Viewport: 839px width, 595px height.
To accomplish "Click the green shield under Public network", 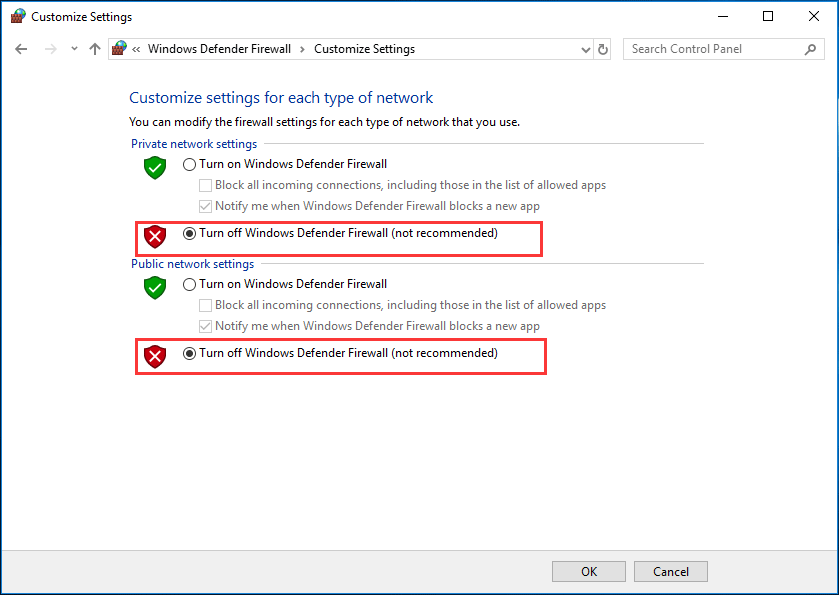I will coord(154,287).
